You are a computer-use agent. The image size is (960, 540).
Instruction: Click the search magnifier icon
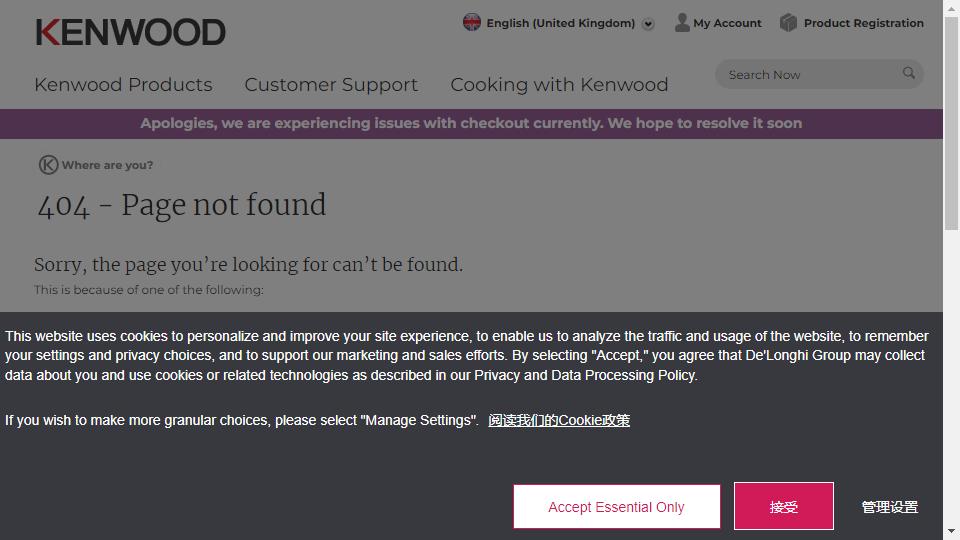tap(908, 73)
